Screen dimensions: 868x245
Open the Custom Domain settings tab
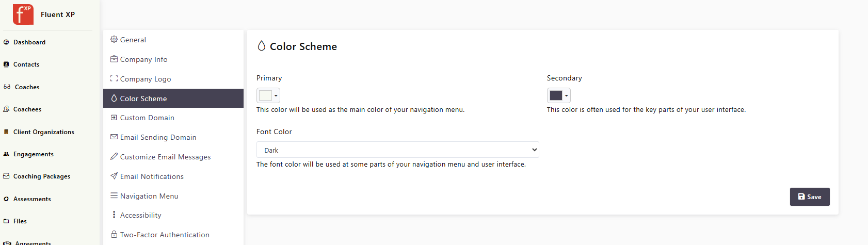(x=147, y=118)
